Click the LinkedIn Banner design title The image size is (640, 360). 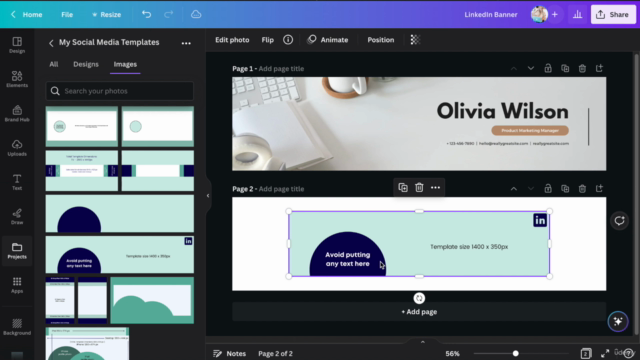click(x=491, y=14)
